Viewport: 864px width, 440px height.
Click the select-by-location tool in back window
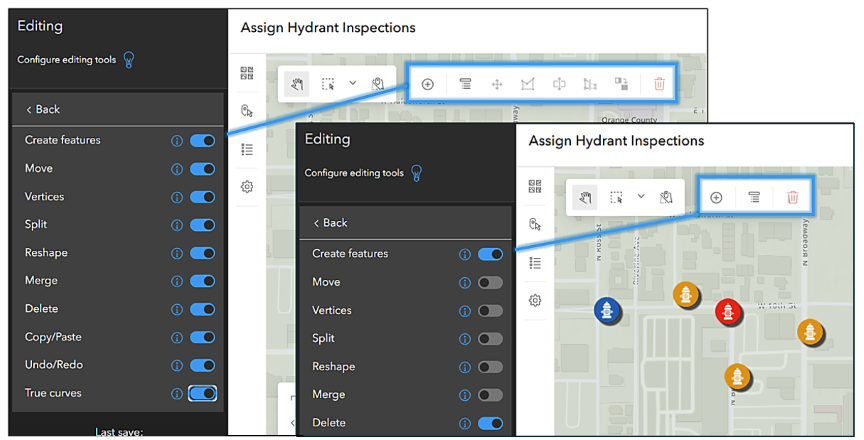[x=377, y=84]
